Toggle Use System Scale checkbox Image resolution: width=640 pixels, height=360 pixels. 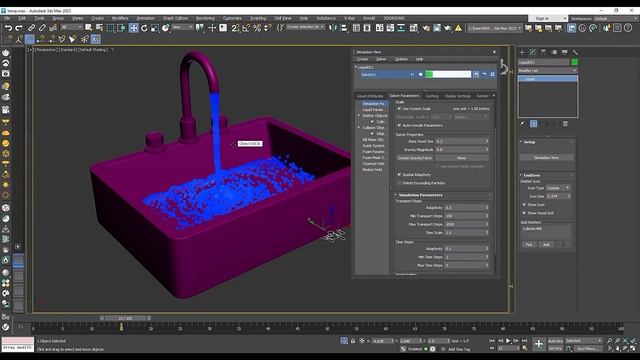399,109
